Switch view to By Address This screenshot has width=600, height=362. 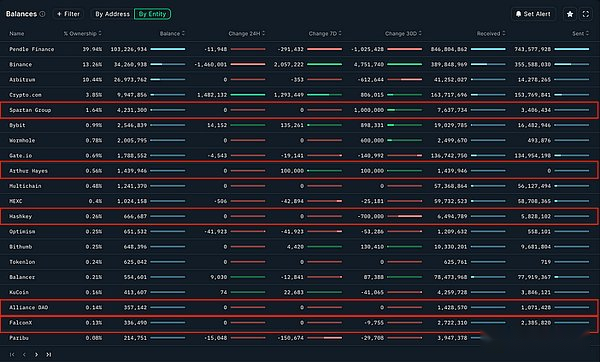[x=112, y=14]
